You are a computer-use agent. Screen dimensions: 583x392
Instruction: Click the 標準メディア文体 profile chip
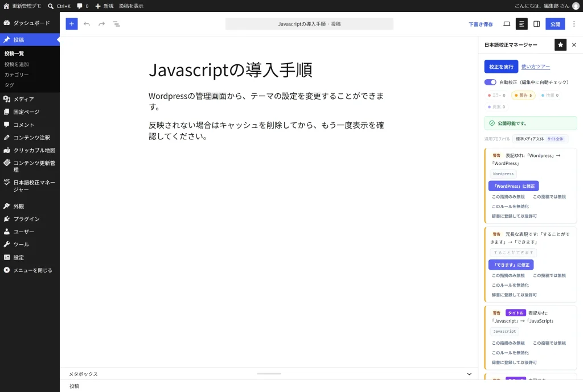click(x=540, y=139)
